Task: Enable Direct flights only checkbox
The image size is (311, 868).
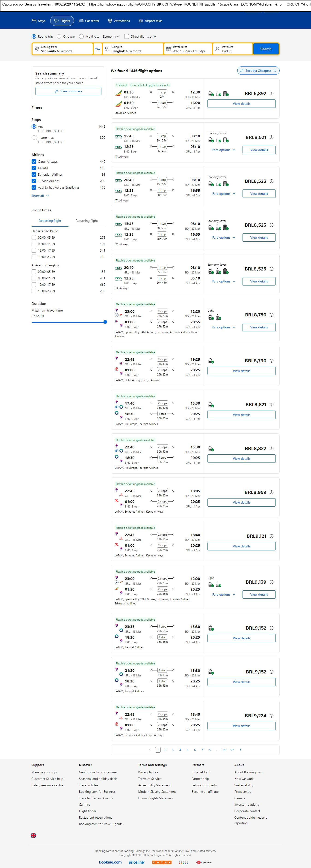Action: coord(127,36)
